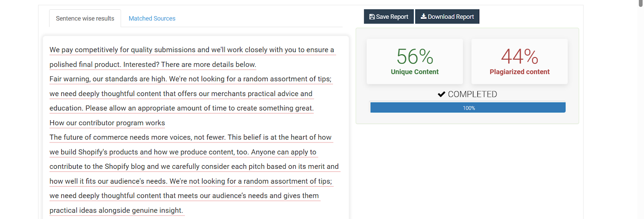Click the 56% Unique Content card

[415, 61]
